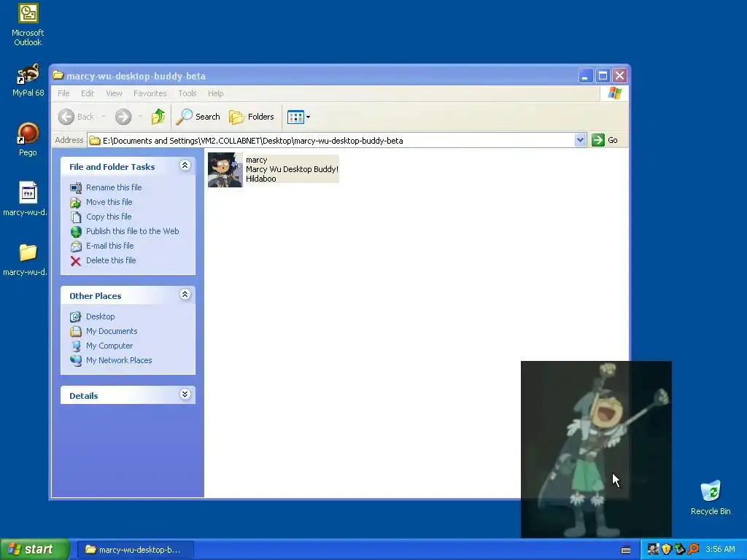
Task: Click the keyboard icon on the taskbar
Action: (626, 550)
